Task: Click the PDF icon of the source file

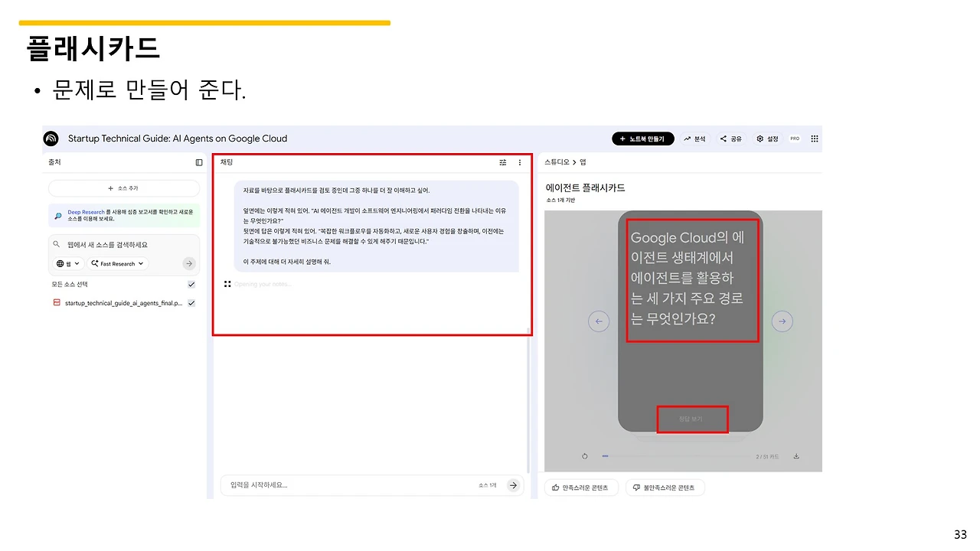Action: pos(57,303)
